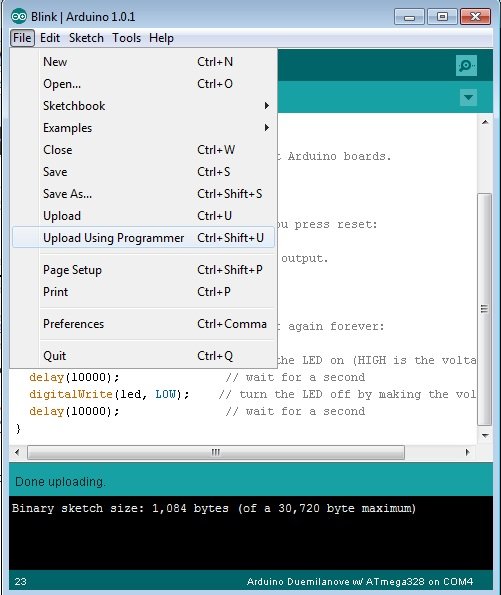
Task: Click the horizontal scrollbar left arrow
Action: (x=17, y=452)
